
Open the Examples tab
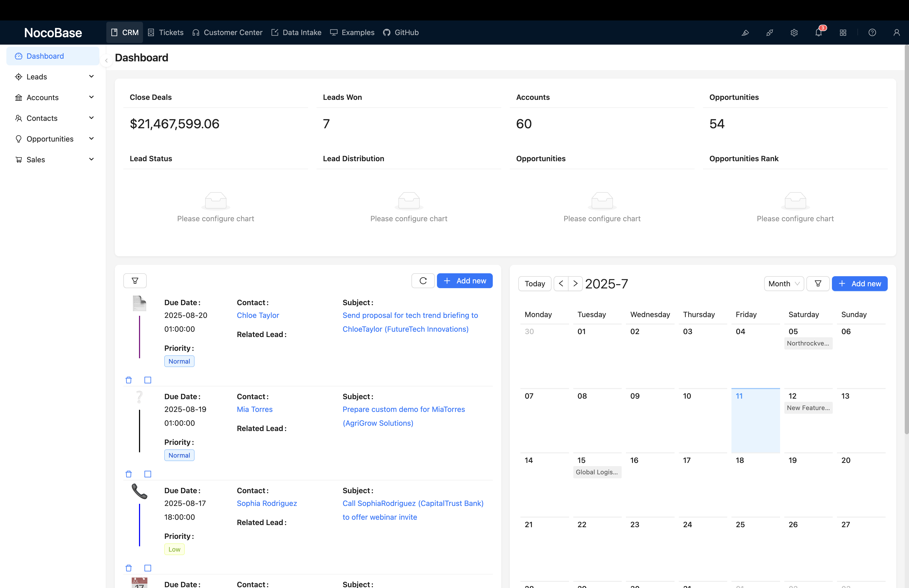coord(352,32)
